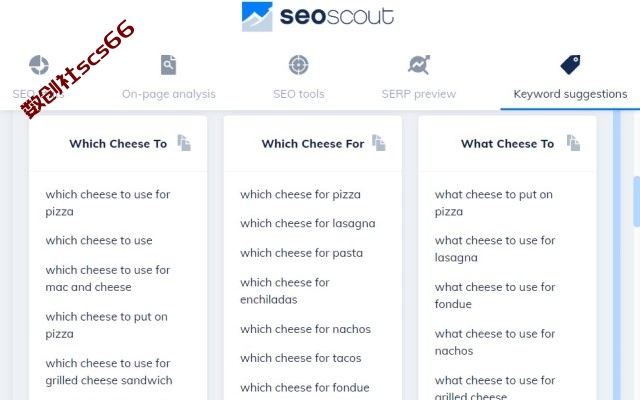The width and height of the screenshot is (640, 400).
Task: Select the SEO tools target icon
Action: (x=299, y=65)
